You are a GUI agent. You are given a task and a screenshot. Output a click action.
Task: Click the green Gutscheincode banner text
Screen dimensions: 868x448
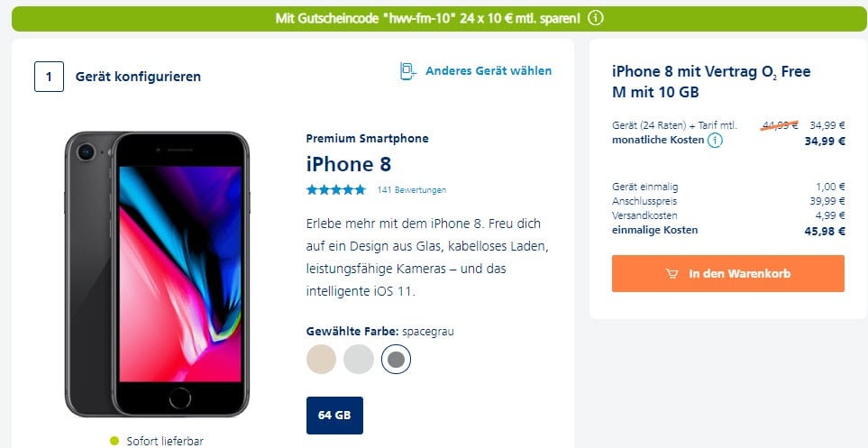coord(428,18)
